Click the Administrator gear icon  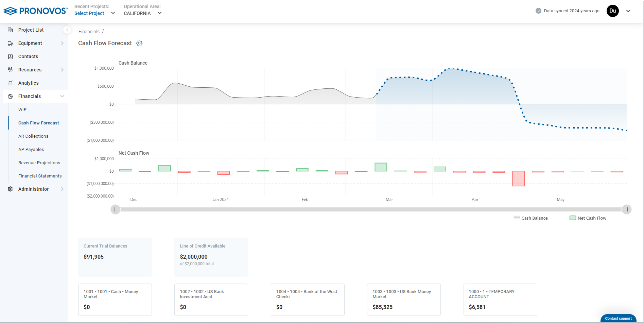coord(10,189)
